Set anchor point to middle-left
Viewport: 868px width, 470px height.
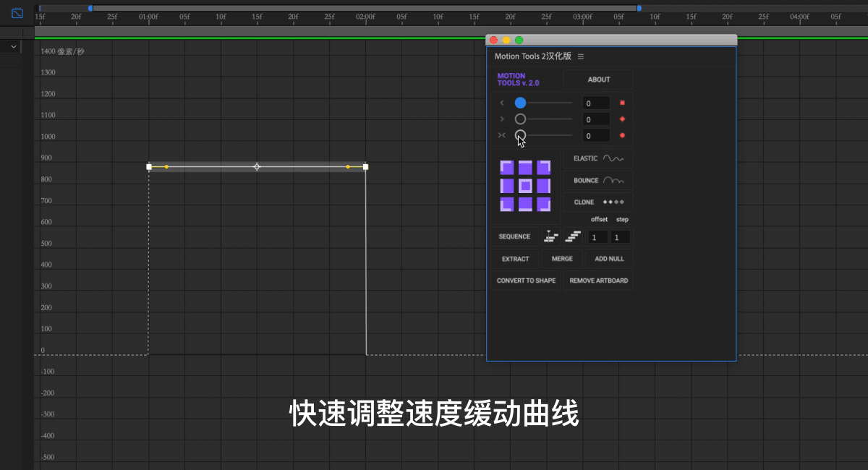[x=507, y=186]
